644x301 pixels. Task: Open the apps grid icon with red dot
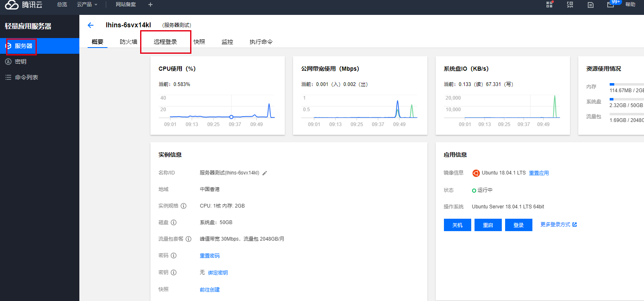click(x=550, y=4)
